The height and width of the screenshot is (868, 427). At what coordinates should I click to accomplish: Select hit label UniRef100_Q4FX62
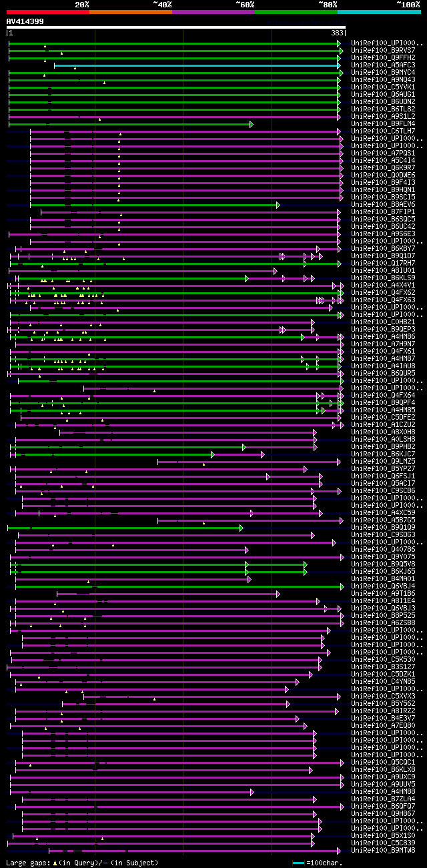click(x=383, y=292)
